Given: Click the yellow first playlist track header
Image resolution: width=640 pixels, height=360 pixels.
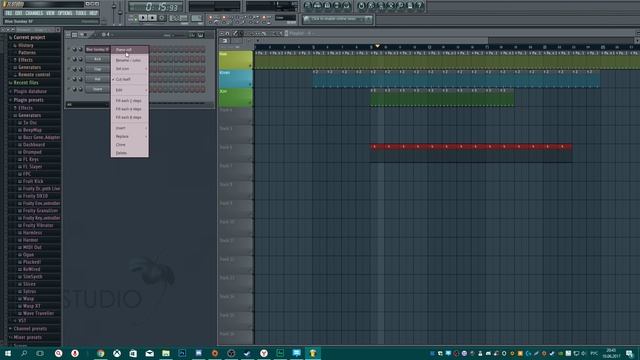Looking at the screenshot, I should 236,60.
